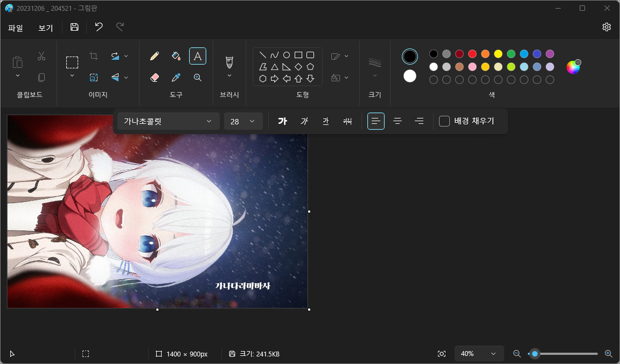This screenshot has height=364, width=620.
Task: Select the Text tool
Action: point(198,56)
